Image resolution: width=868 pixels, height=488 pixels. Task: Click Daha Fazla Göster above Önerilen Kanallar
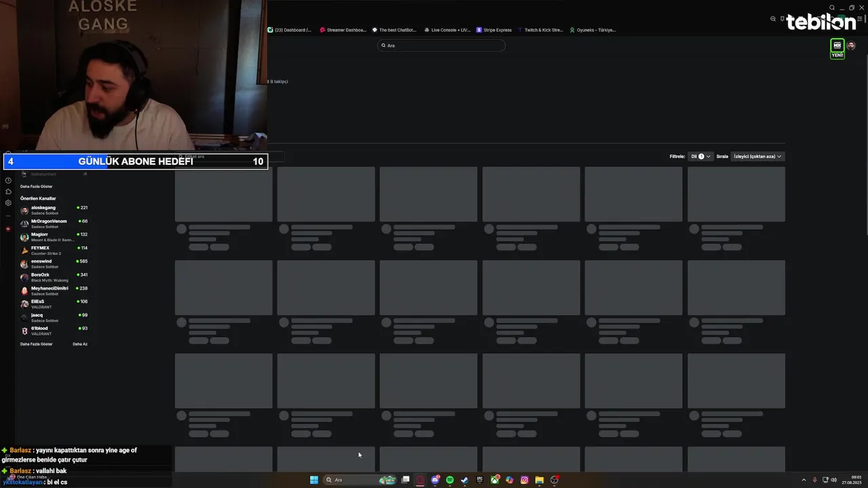click(36, 186)
